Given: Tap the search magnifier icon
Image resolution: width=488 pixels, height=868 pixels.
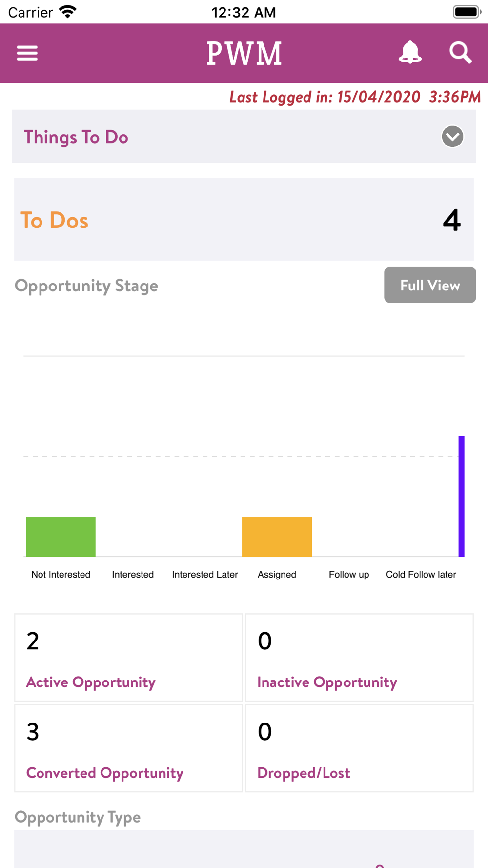Looking at the screenshot, I should click(460, 52).
